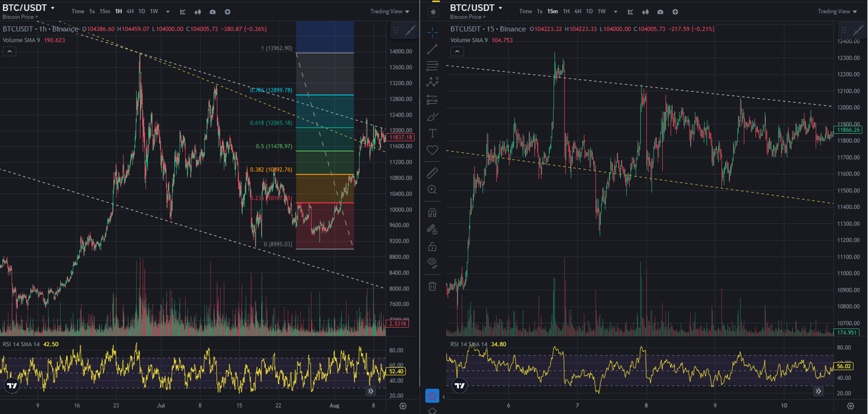868x414 pixels.
Task: Take a snapshot of the right chart
Action: [x=660, y=11]
